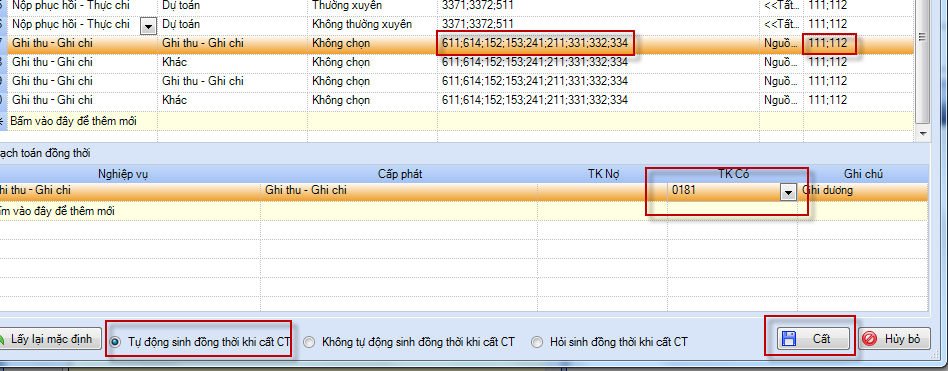This screenshot has width=948, height=371.
Task: Click the highlighted 111;112 cell
Action: [829, 44]
